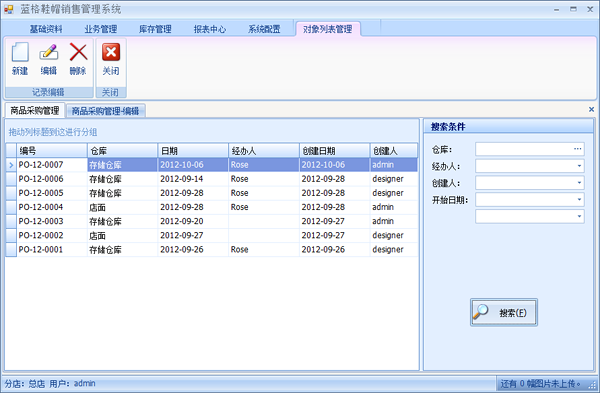The image size is (600, 393).
Task: Click the 新建 new record icon
Action: coord(20,53)
